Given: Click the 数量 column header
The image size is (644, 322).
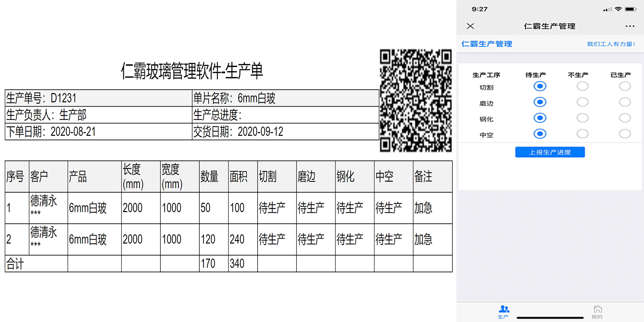Looking at the screenshot, I should click(214, 177).
